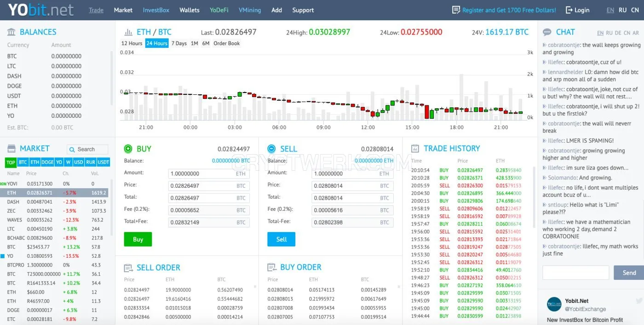The image size is (644, 325).
Task: Select the USD market filter tab
Action: (x=79, y=162)
